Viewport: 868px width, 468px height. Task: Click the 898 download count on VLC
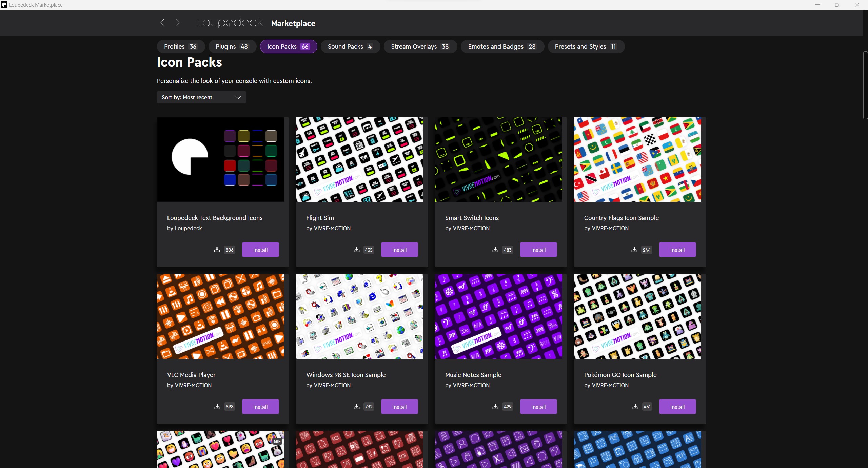(x=230, y=407)
